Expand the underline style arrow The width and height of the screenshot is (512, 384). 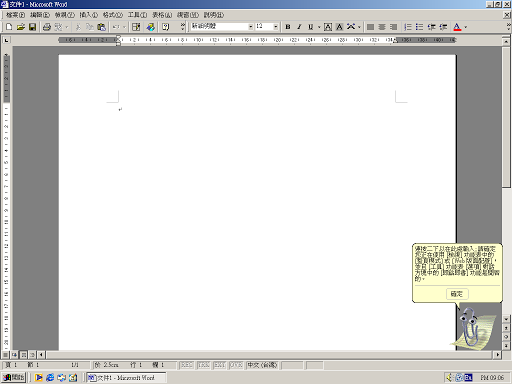[x=319, y=27]
